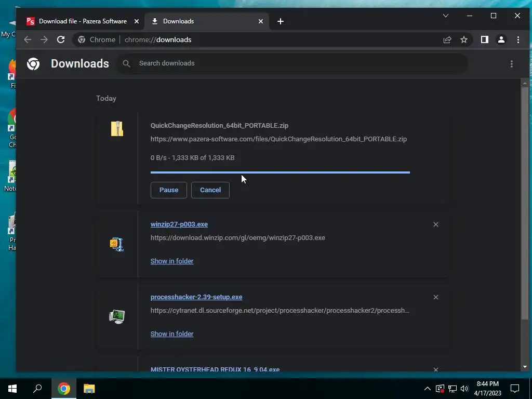Remove processhacker-2.39-setup.exe from list

[436, 297]
